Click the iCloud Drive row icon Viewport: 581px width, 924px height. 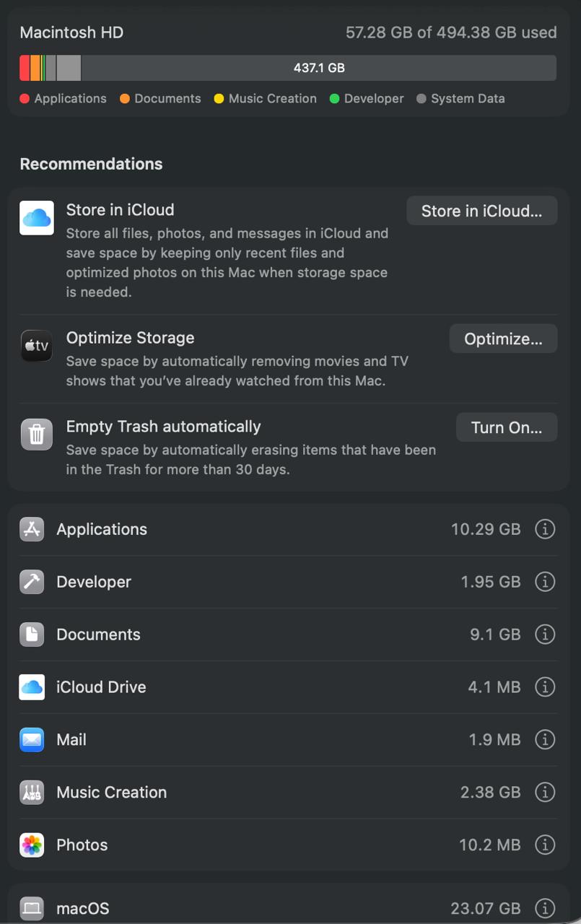(32, 687)
